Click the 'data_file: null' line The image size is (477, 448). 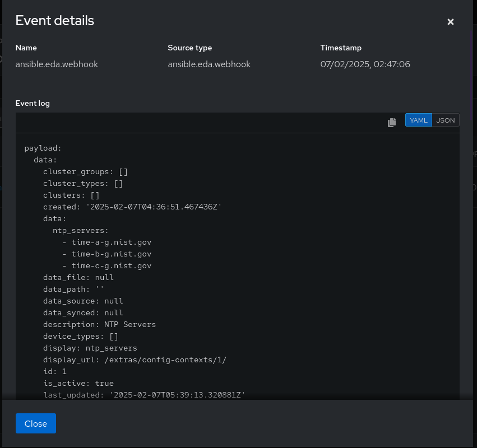(x=78, y=278)
